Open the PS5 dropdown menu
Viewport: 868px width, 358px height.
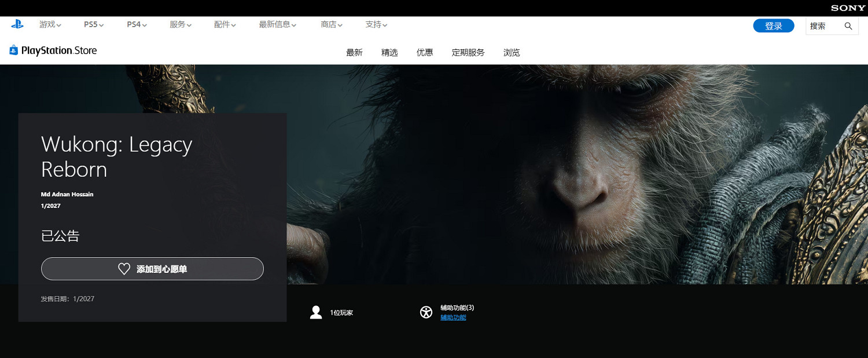(x=93, y=24)
